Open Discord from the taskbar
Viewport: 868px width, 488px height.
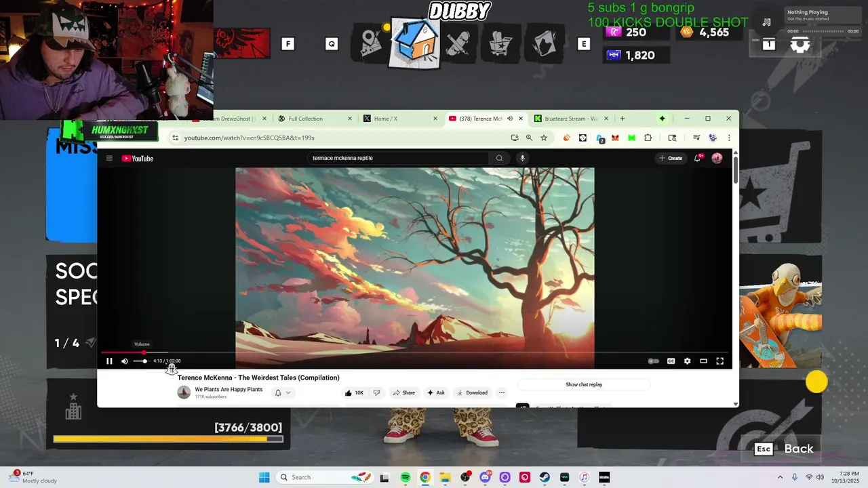pyautogui.click(x=485, y=477)
